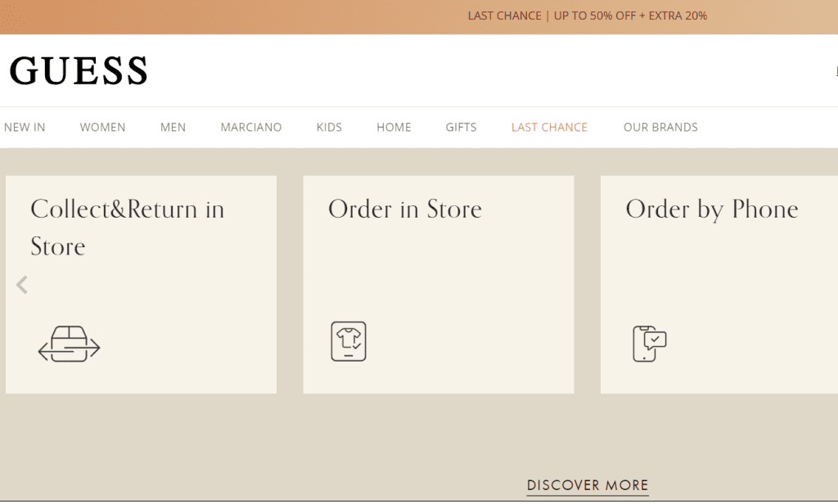Open the MARCIANO section
Viewport: 838px width, 504px height.
250,127
